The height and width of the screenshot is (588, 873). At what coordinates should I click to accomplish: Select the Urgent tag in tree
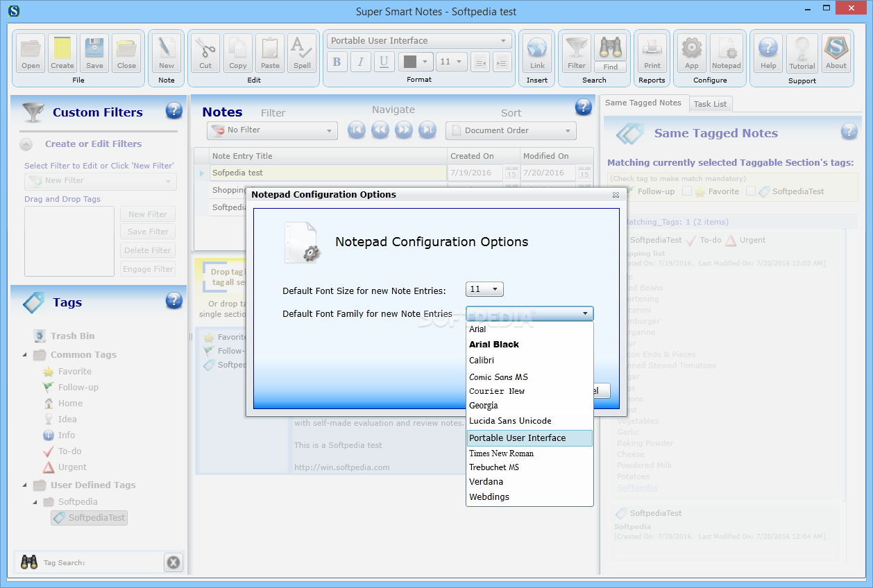click(72, 467)
